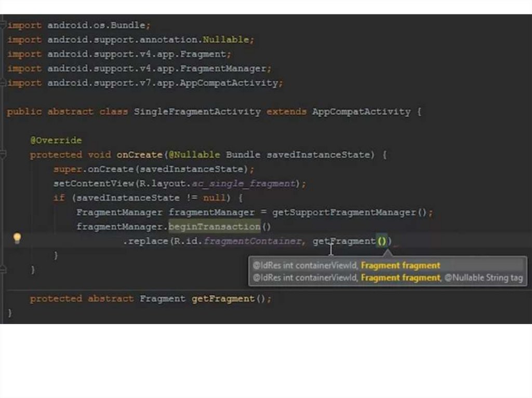
Task: Click the SingleFragmentActivity class name
Action: click(x=197, y=112)
